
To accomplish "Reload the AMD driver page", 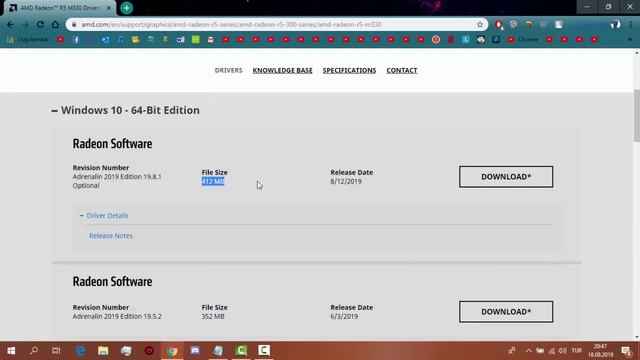I will 40,24.
